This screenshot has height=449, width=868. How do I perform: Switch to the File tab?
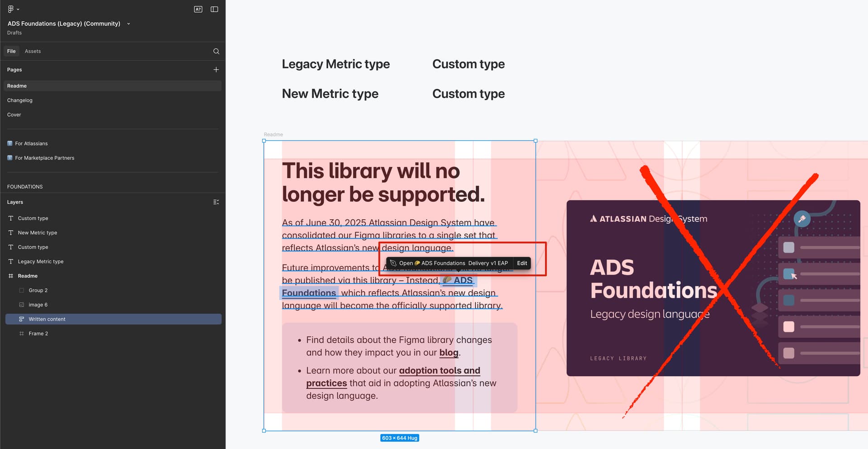coord(11,51)
